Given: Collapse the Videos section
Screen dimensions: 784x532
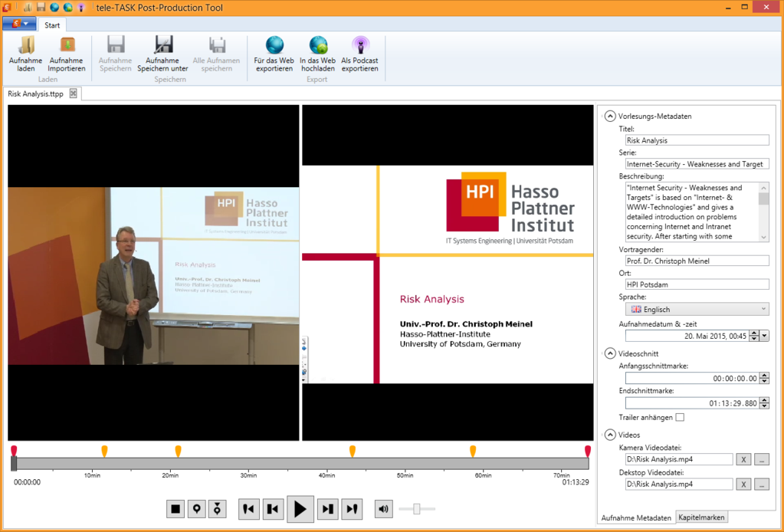Looking at the screenshot, I should click(610, 435).
